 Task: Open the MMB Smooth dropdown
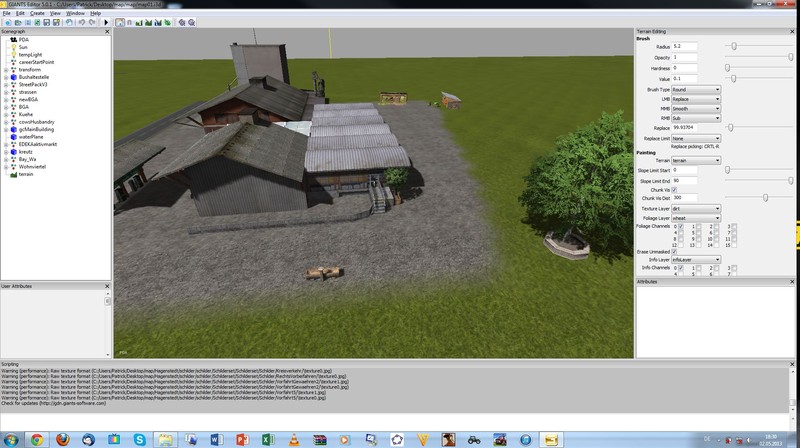pos(696,109)
